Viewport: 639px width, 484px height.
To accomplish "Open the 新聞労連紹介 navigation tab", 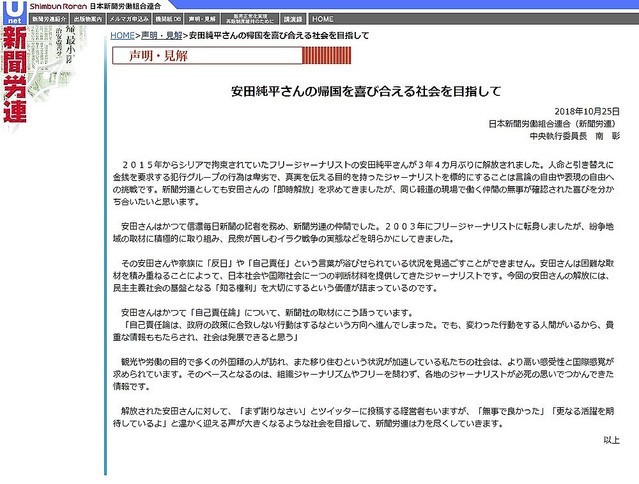I will (50, 19).
